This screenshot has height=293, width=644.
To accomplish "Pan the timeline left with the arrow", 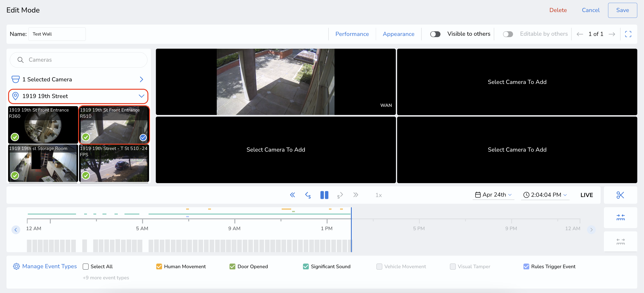I will (x=16, y=229).
